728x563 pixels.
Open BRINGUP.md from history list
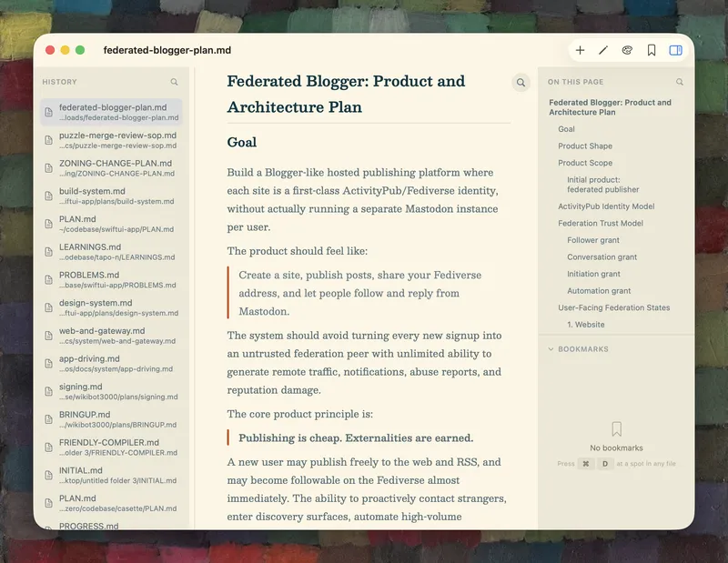tap(111, 419)
